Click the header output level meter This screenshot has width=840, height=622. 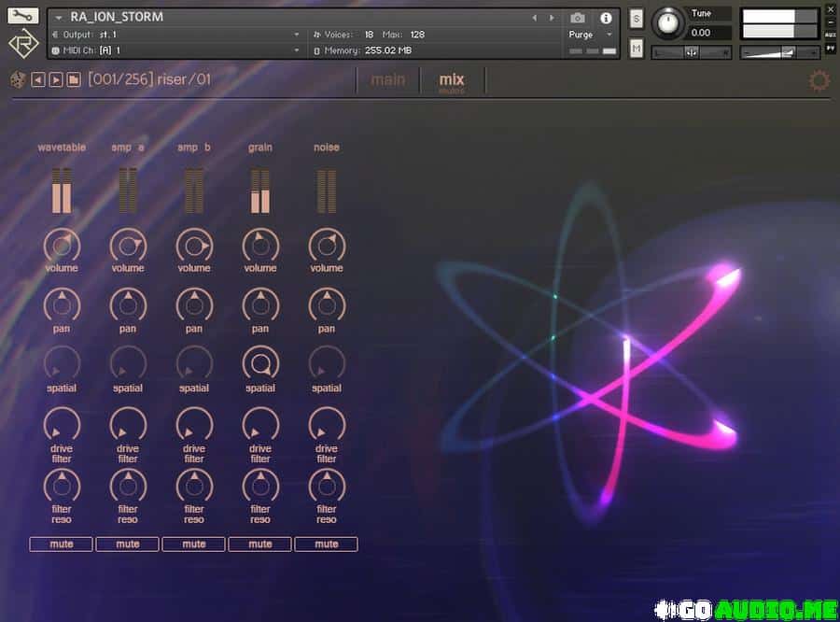780,24
